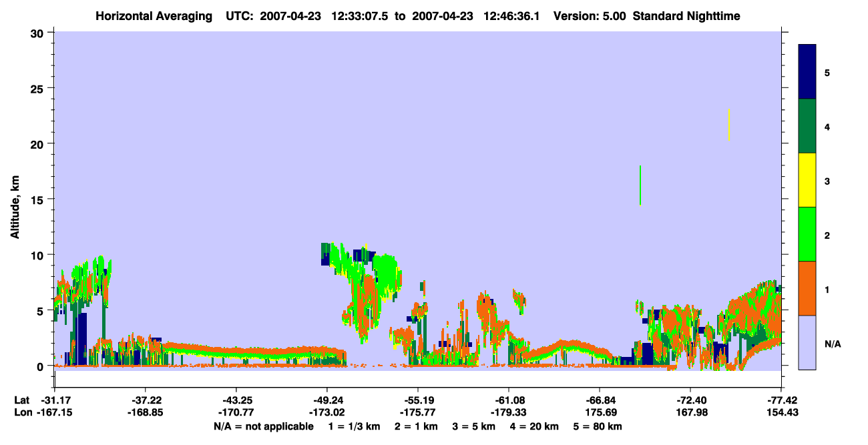Click the longitude label 154.43
The height and width of the screenshot is (445, 868).
[x=781, y=413]
